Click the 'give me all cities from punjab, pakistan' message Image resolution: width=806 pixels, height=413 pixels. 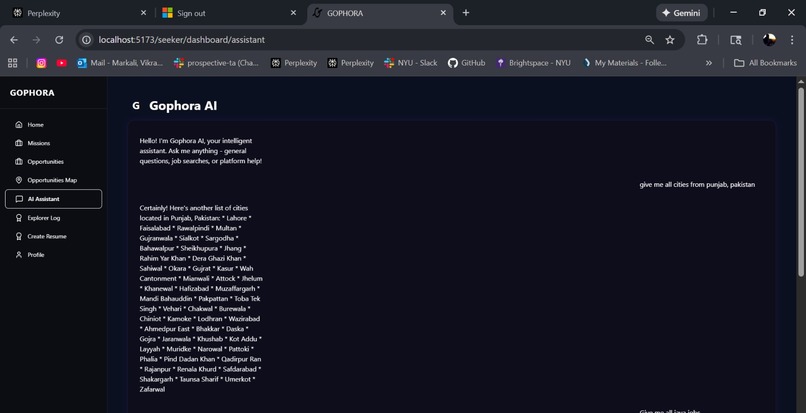697,184
